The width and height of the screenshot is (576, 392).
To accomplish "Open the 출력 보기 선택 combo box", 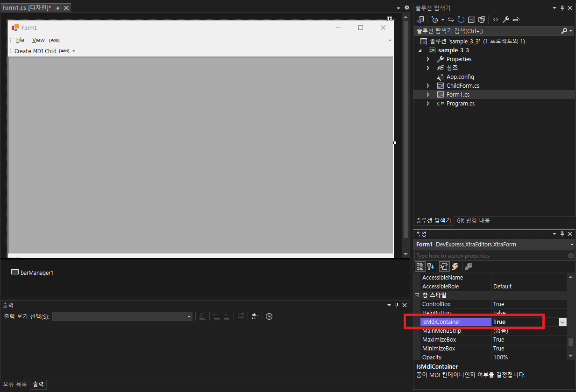I will point(122,316).
